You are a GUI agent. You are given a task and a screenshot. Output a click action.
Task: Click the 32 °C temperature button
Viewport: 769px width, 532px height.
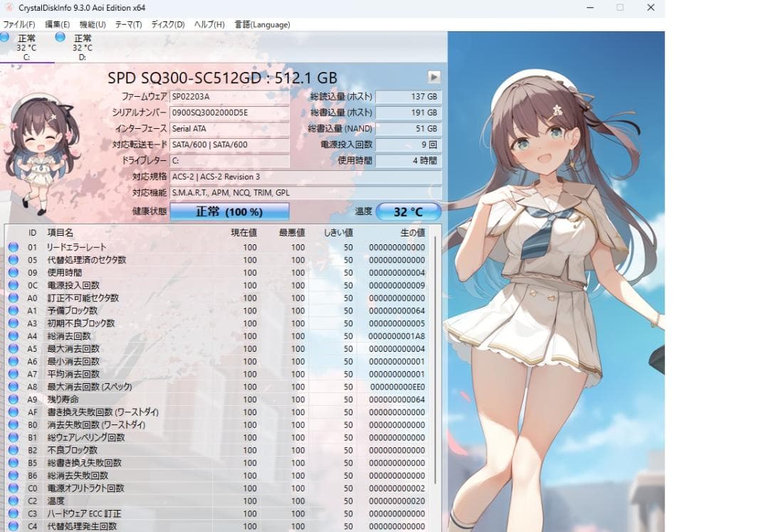[409, 211]
